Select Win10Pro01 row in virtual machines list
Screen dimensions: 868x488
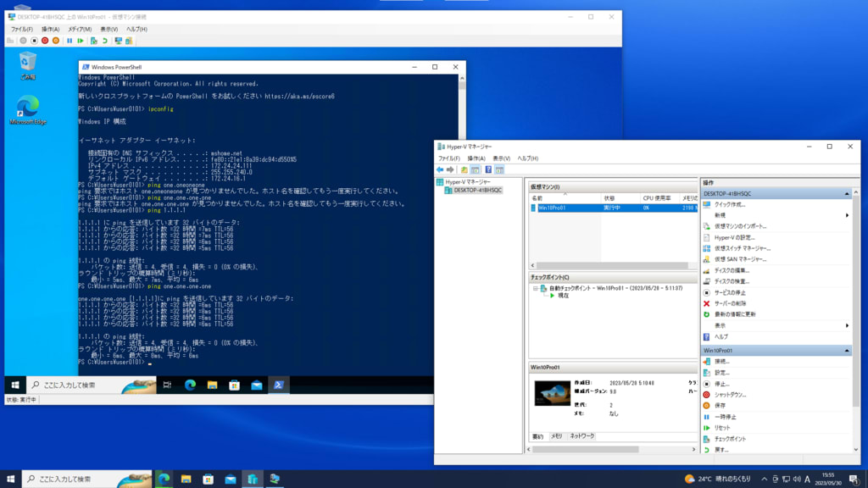coord(614,208)
